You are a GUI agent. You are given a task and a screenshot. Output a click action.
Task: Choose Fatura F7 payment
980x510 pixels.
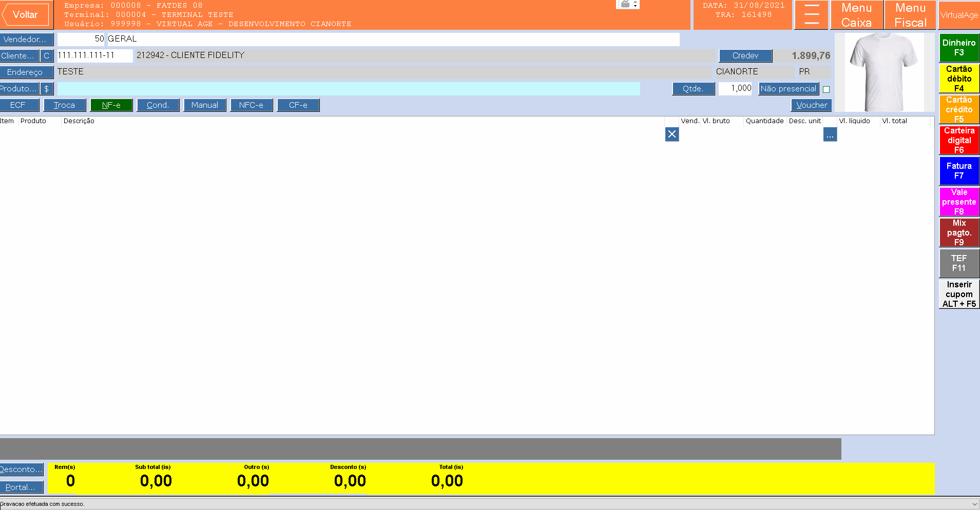point(959,171)
